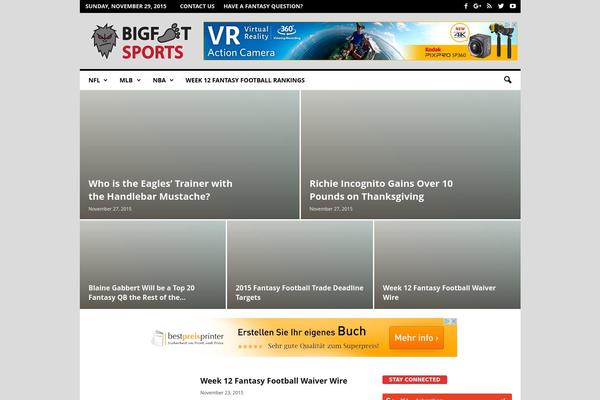Click Erstellen Sie Ihr eigenes Buch text
This screenshot has width=600, height=400.
click(x=302, y=331)
